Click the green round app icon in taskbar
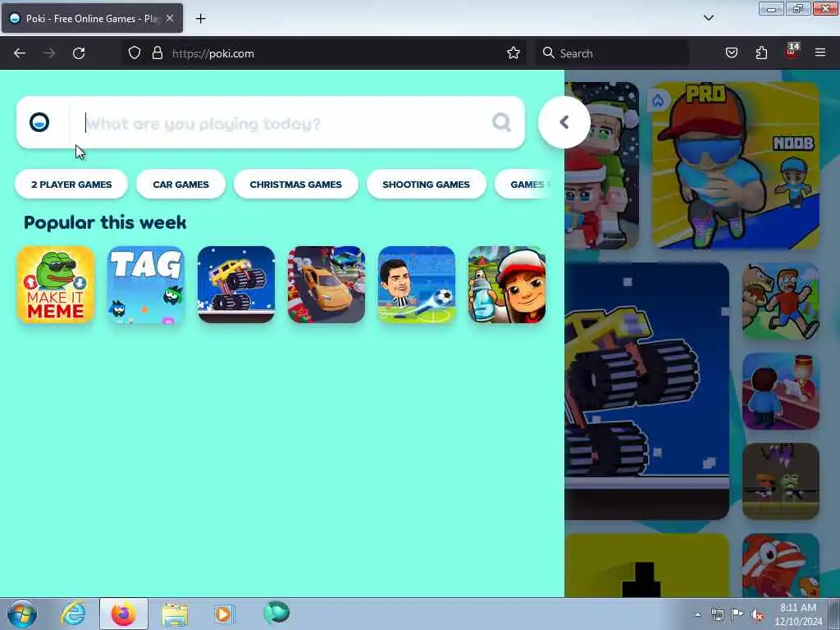840x630 pixels. (x=276, y=613)
